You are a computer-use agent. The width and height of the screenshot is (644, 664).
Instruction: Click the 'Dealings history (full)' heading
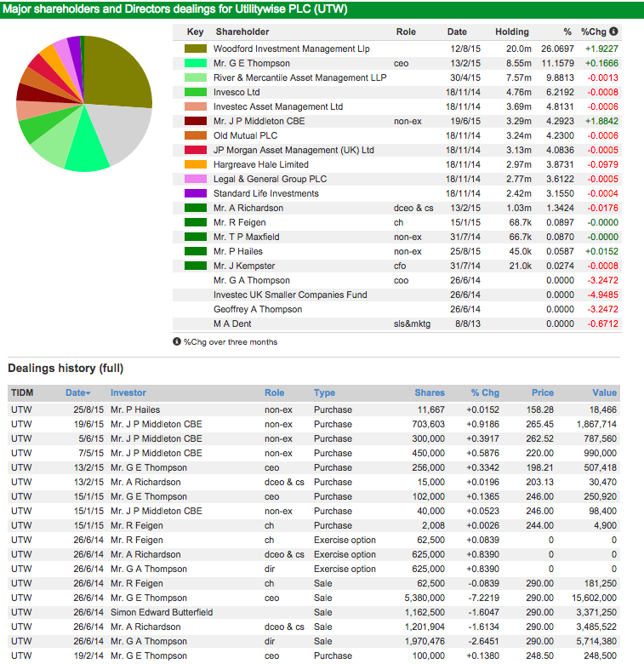66,368
